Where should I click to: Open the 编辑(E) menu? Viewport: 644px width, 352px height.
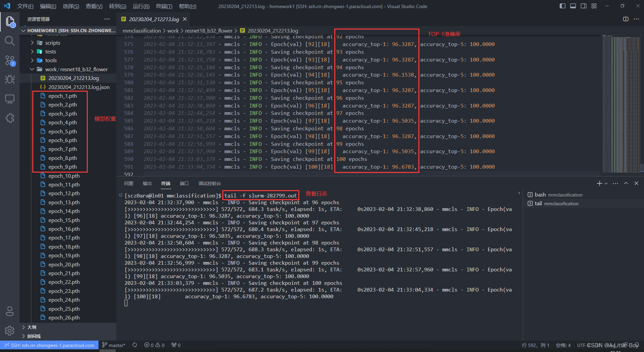[48, 6]
